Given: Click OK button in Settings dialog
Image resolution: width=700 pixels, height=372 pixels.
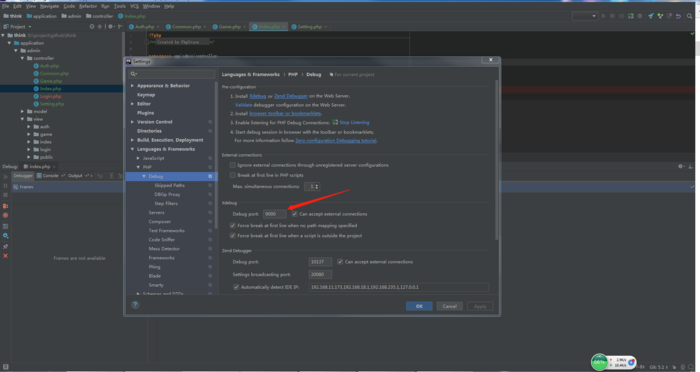Looking at the screenshot, I should [419, 306].
